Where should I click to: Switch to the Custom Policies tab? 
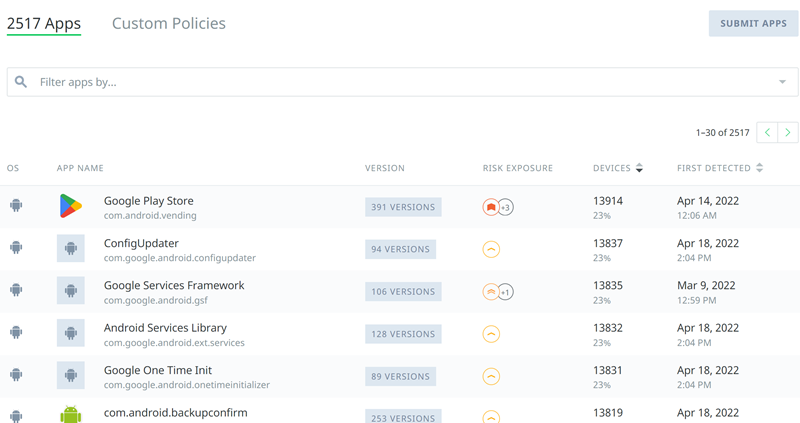tap(169, 23)
